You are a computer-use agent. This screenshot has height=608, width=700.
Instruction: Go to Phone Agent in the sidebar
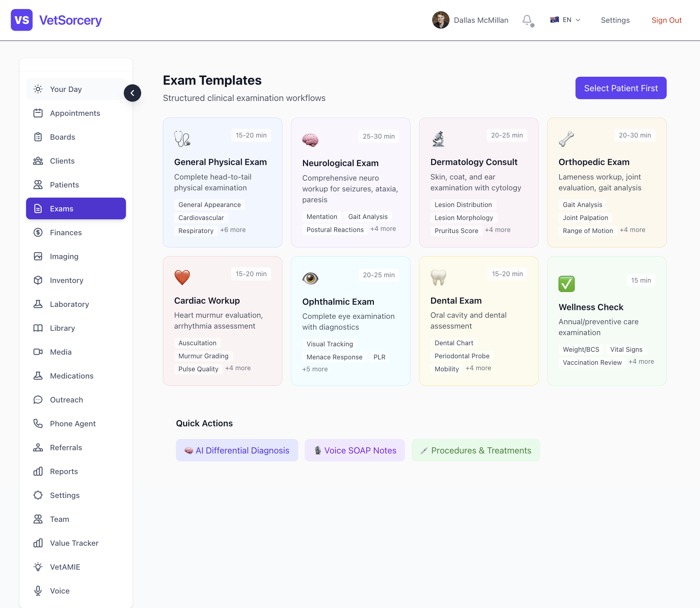[x=72, y=424]
